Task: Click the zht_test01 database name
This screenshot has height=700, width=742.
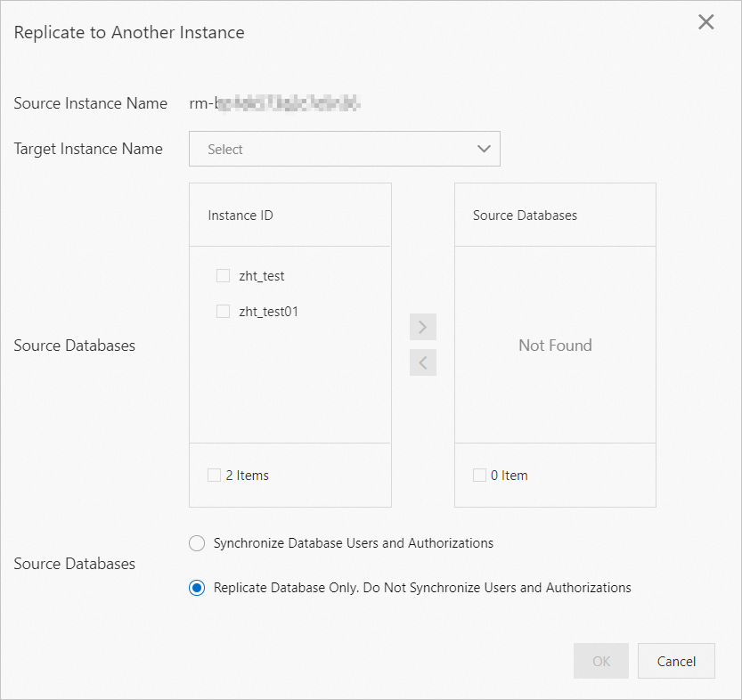Action: coord(268,312)
